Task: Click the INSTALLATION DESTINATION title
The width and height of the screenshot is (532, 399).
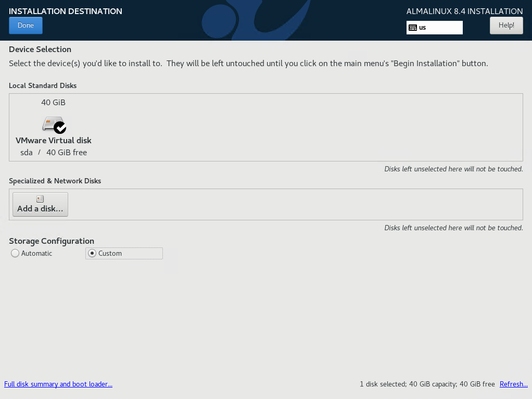Action: tap(66, 11)
